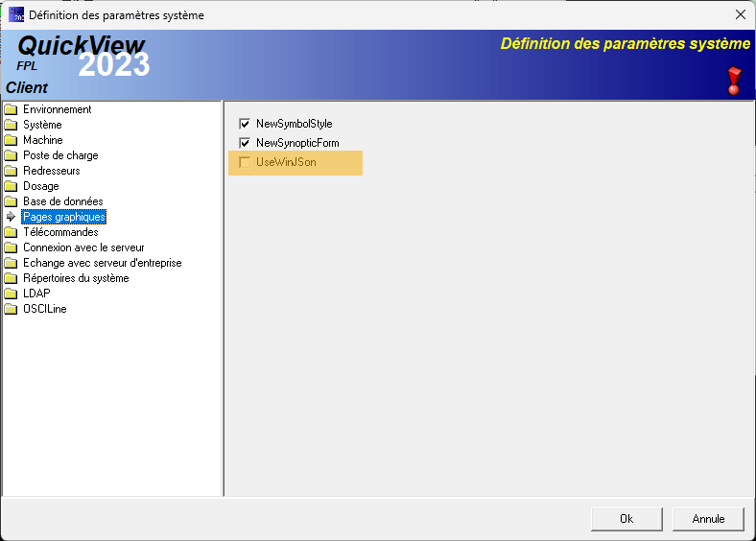Click the UseWinJSon label text

tap(287, 162)
